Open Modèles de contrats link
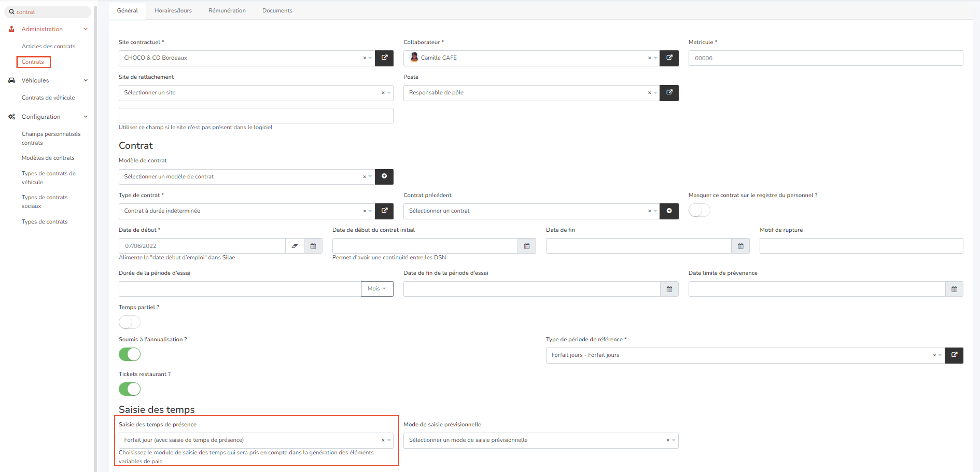 [x=48, y=157]
